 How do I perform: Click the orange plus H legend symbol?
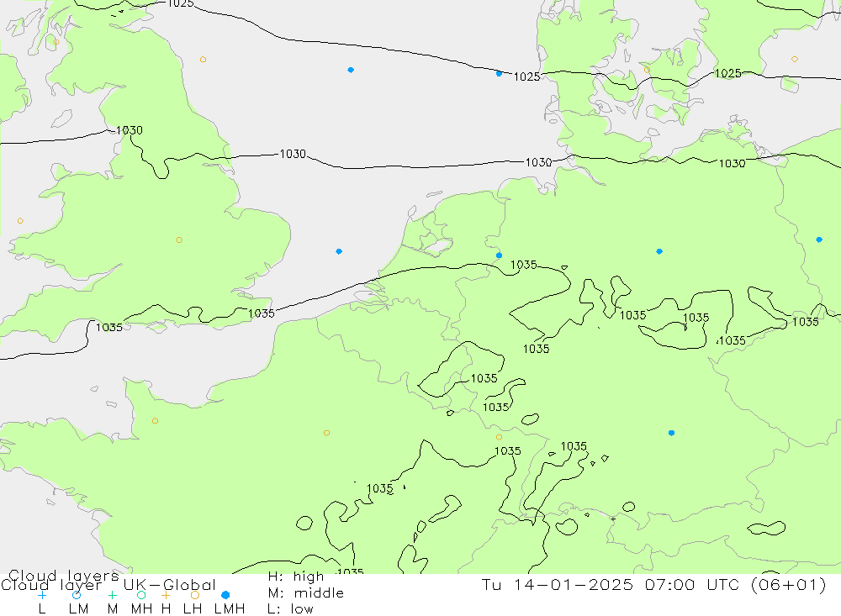[x=166, y=595]
